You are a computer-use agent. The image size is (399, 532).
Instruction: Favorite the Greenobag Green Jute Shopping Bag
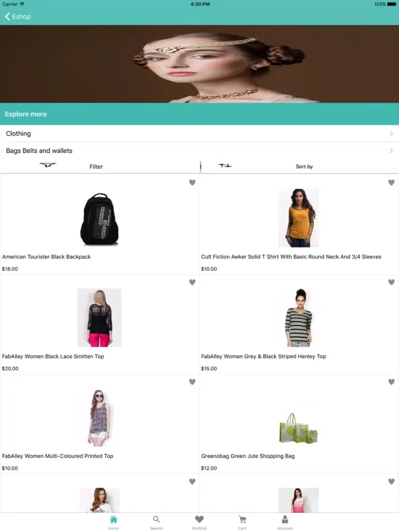click(x=391, y=382)
